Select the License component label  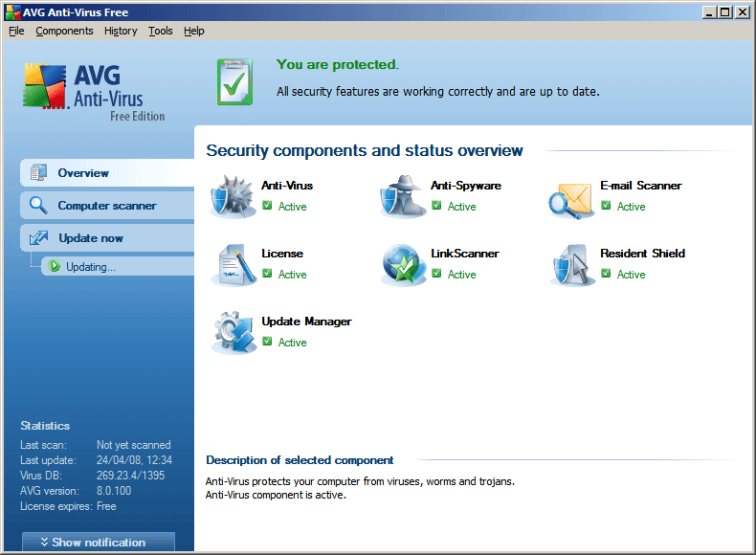point(282,254)
